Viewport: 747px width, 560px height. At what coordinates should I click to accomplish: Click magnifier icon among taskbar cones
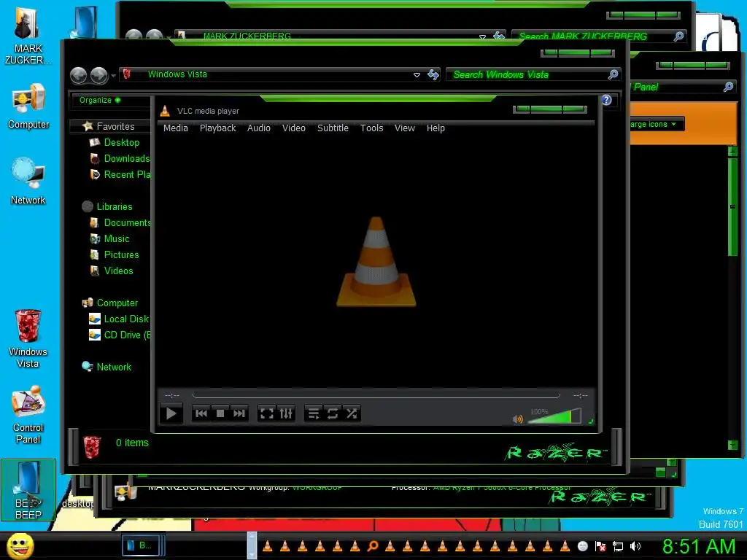click(x=373, y=546)
